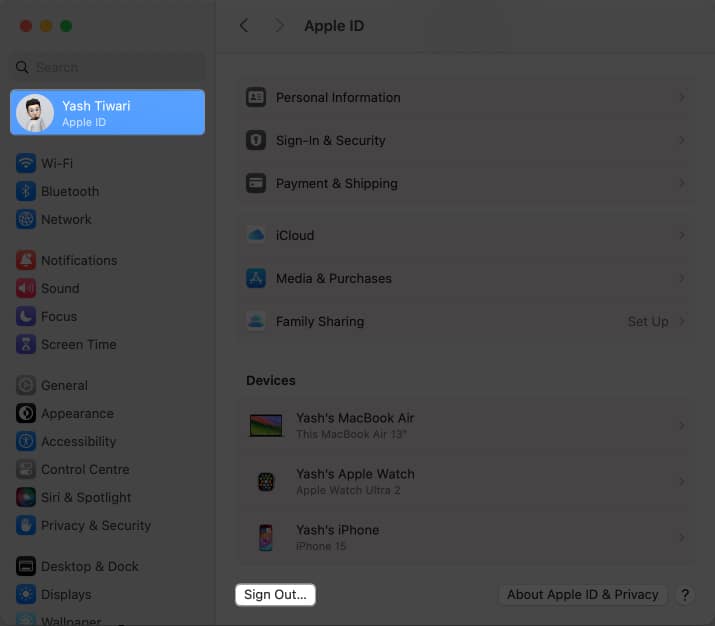
Task: Click the MacBook Air device thumbnail
Action: [x=266, y=425]
